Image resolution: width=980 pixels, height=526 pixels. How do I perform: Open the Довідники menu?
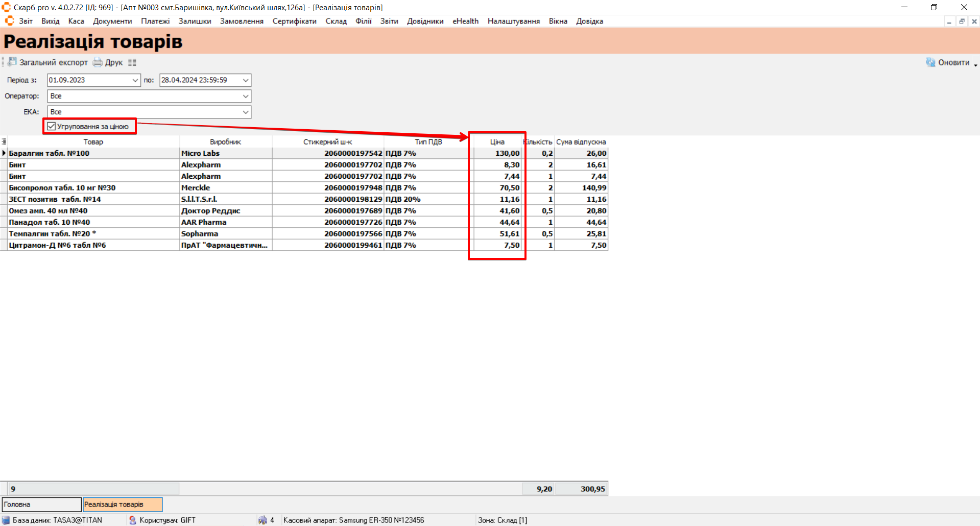pyautogui.click(x=425, y=21)
